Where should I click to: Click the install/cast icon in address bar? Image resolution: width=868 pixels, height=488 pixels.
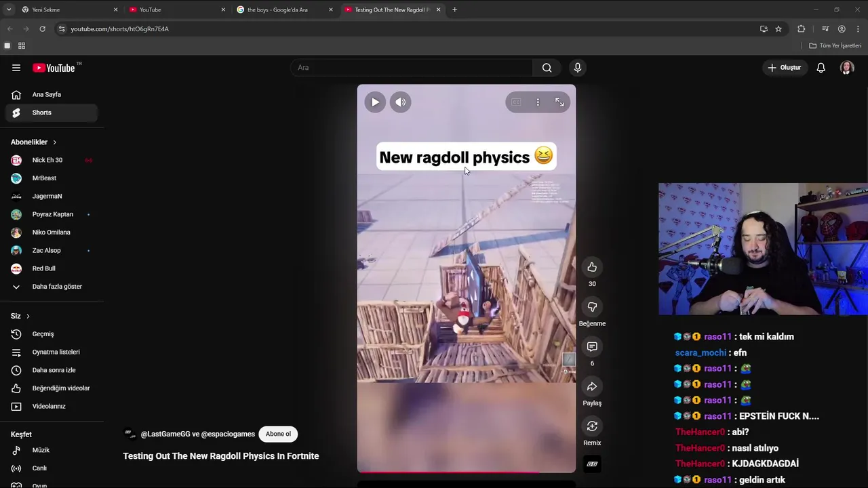click(x=764, y=29)
